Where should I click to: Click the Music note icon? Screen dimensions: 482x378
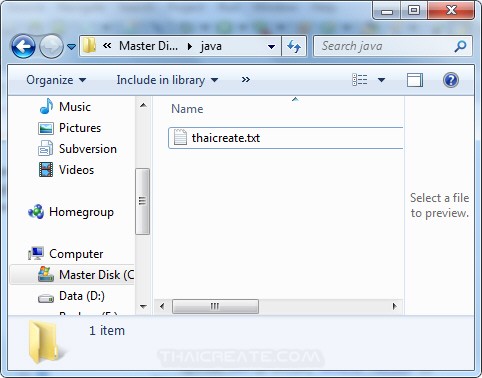click(x=46, y=106)
